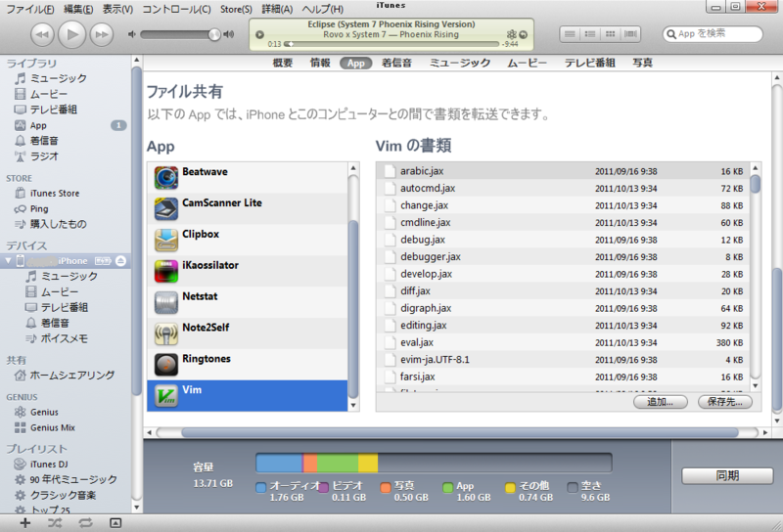
Task: Click the Genius icon in track display
Action: [x=511, y=34]
